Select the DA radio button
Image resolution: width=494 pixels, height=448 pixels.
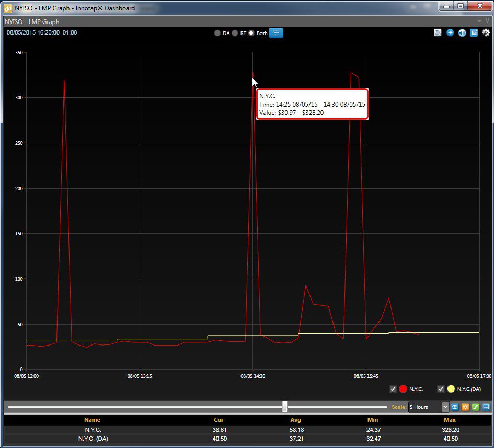coord(217,33)
